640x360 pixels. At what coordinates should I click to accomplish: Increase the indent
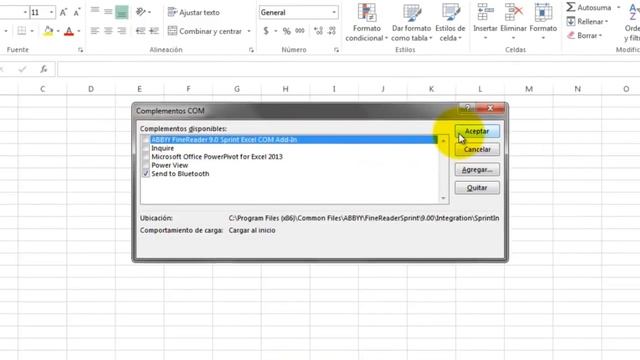(154, 31)
